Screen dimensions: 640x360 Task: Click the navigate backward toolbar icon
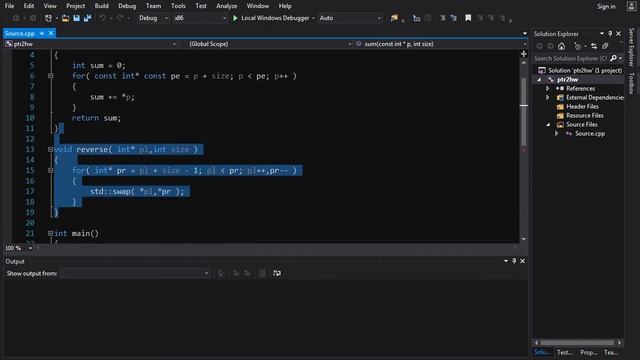16,18
